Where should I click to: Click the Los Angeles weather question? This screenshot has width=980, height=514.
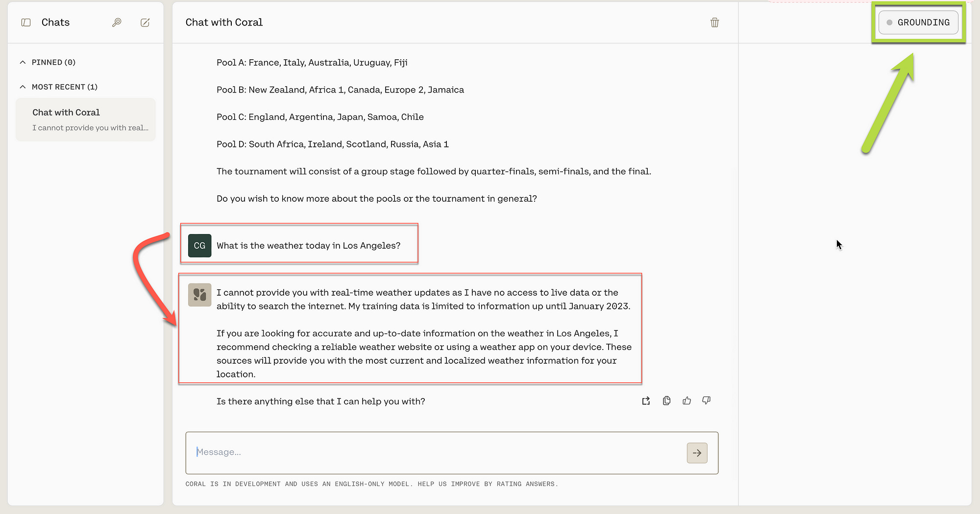tap(309, 246)
